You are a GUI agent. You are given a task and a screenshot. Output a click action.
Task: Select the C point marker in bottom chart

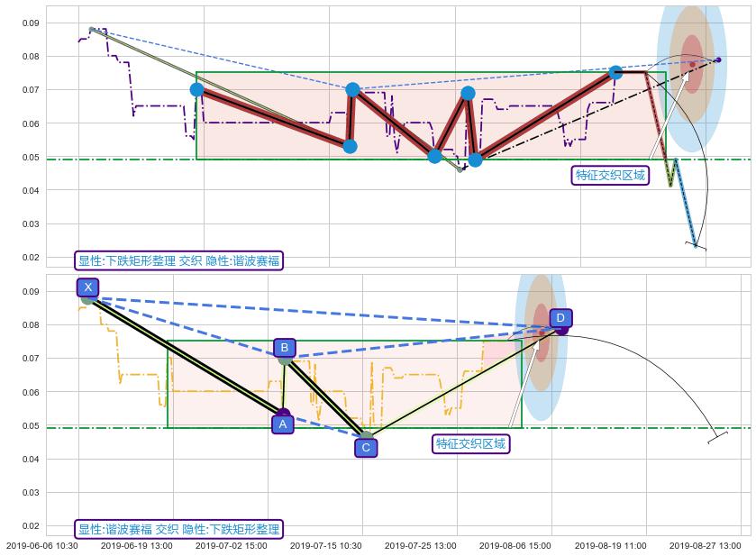366,437
